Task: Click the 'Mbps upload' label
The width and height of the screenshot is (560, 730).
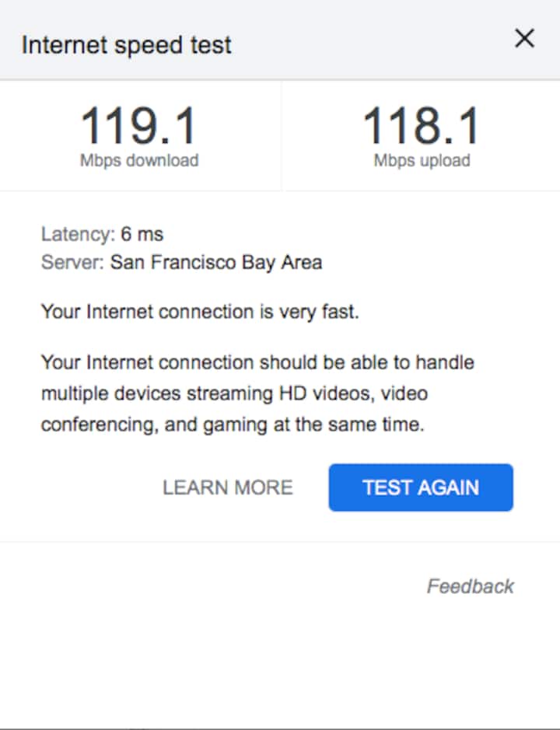Action: tap(422, 161)
